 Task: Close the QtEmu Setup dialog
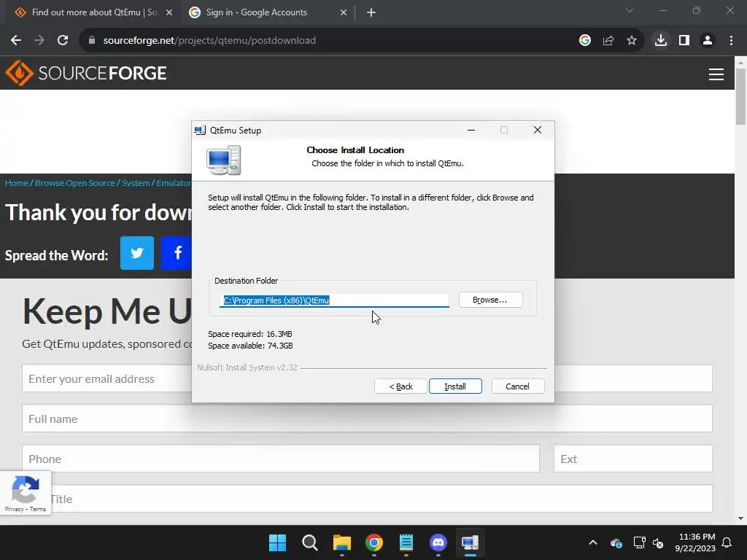(x=538, y=130)
